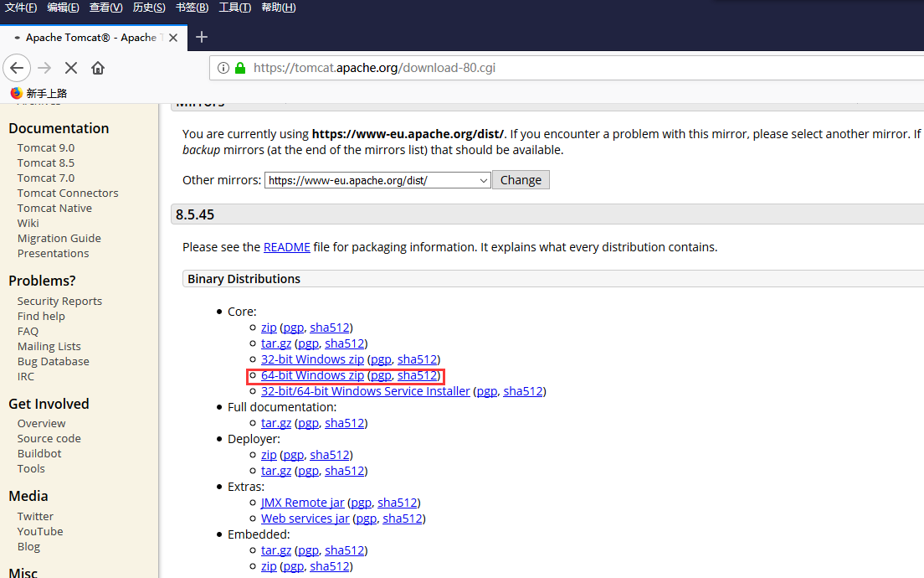Download the JMX Remote jar
Image resolution: width=924 pixels, height=578 pixels.
pos(302,503)
